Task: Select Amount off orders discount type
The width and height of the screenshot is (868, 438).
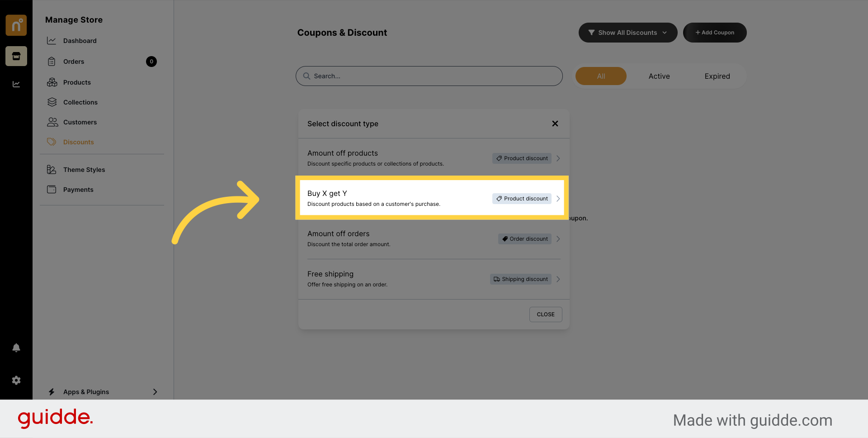Action: [434, 239]
